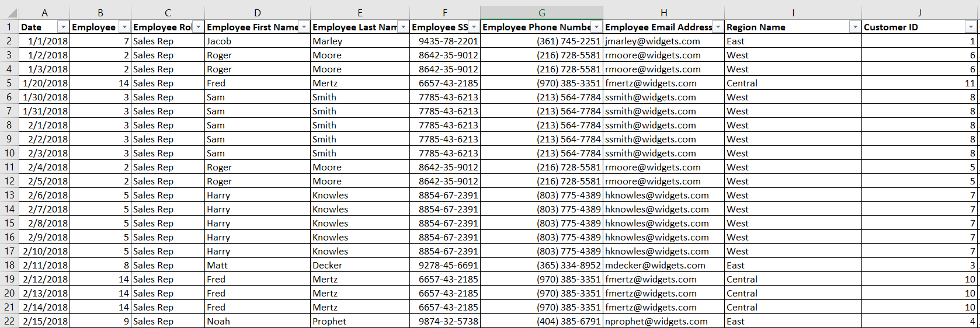Screen dimensions: 980x328
Task: Click last name cell Prophet
Action: coord(360,321)
